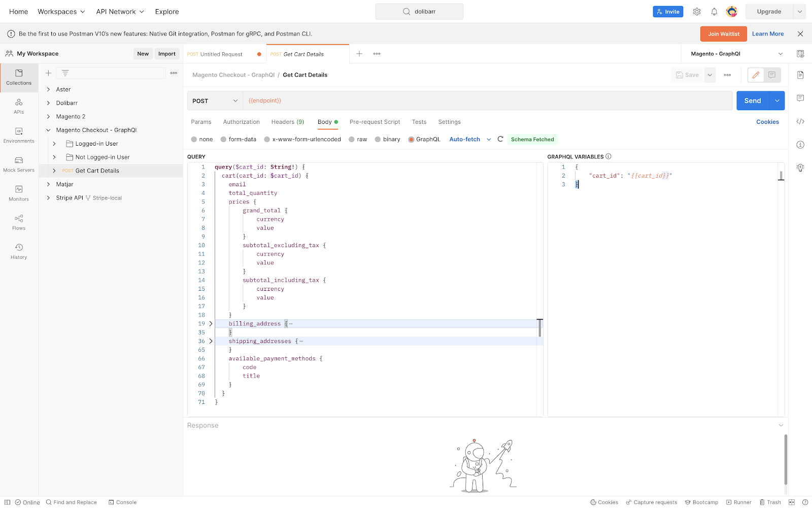Click the Learn More link
Image resolution: width=812 pixels, height=508 pixels.
768,34
